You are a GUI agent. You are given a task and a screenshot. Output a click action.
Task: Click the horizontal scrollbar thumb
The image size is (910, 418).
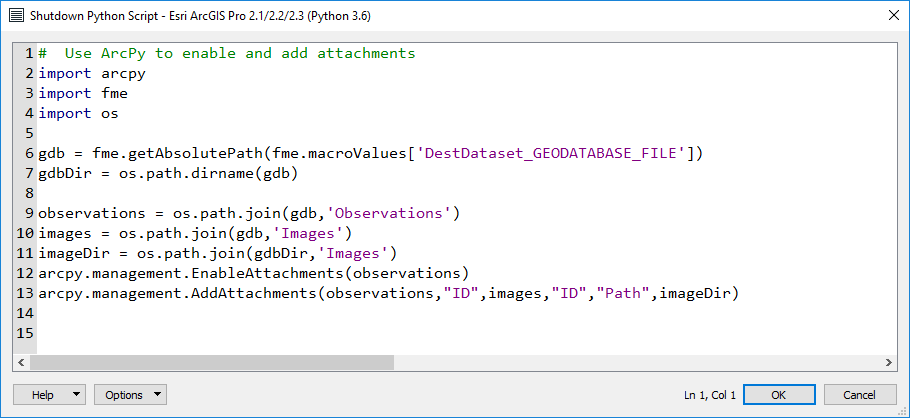(215, 362)
